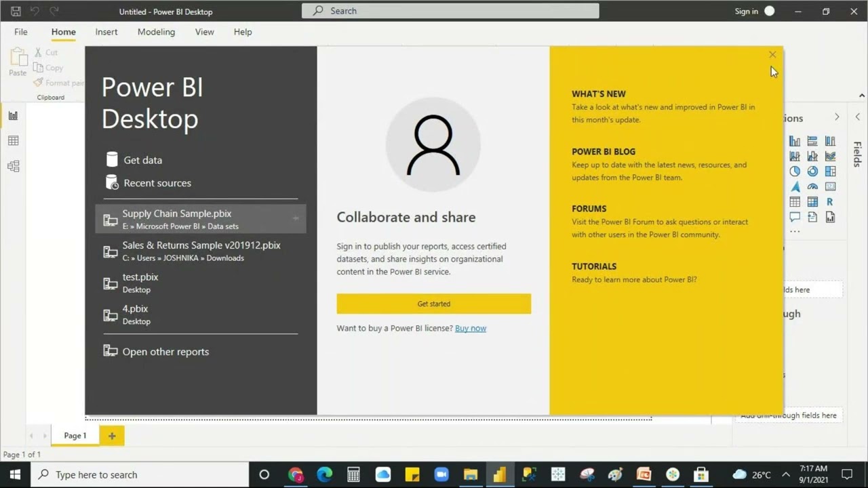Open the View ribbon tab

pyautogui.click(x=204, y=32)
